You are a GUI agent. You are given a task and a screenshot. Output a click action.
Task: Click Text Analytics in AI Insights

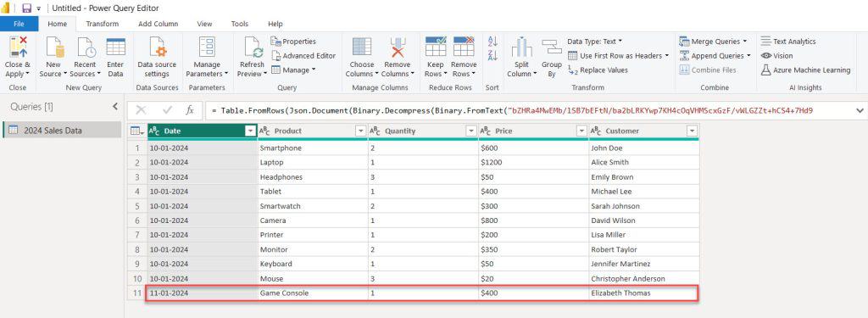tap(787, 42)
